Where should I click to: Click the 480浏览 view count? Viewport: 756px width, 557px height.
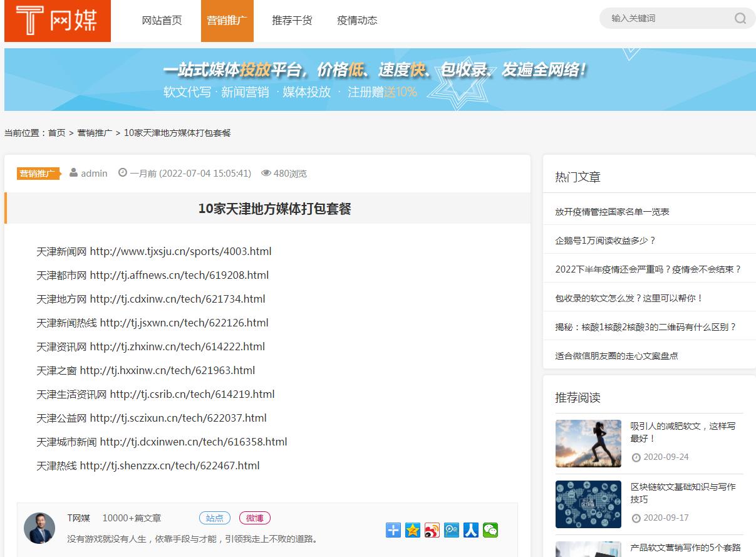tap(290, 173)
